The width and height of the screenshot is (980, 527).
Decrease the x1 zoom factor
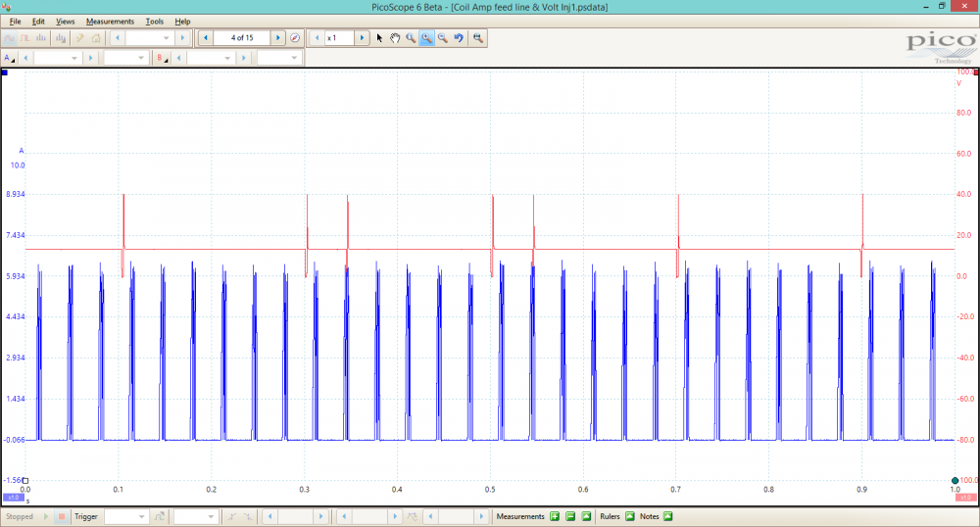[317, 38]
